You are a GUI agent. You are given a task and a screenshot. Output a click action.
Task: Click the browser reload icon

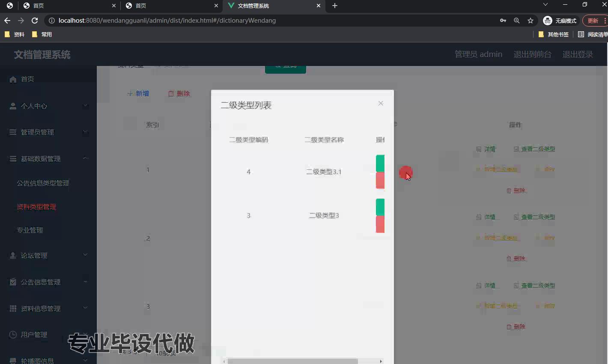click(35, 21)
